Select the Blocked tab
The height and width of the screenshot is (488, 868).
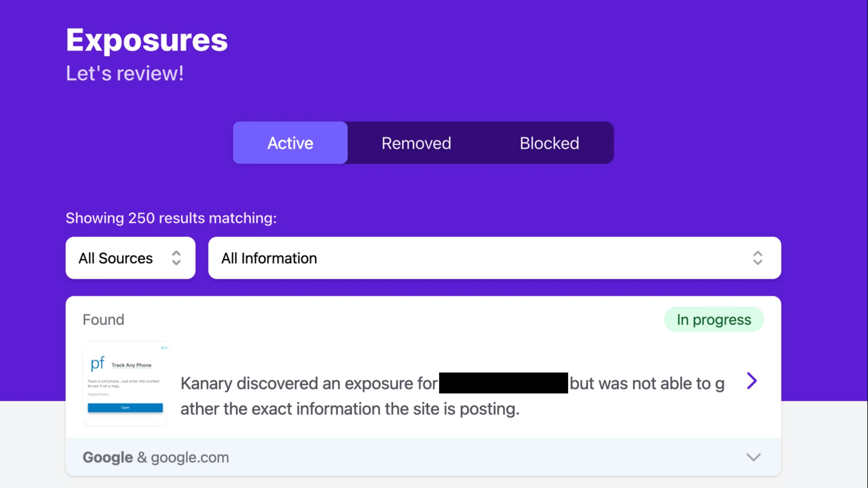pyautogui.click(x=549, y=143)
